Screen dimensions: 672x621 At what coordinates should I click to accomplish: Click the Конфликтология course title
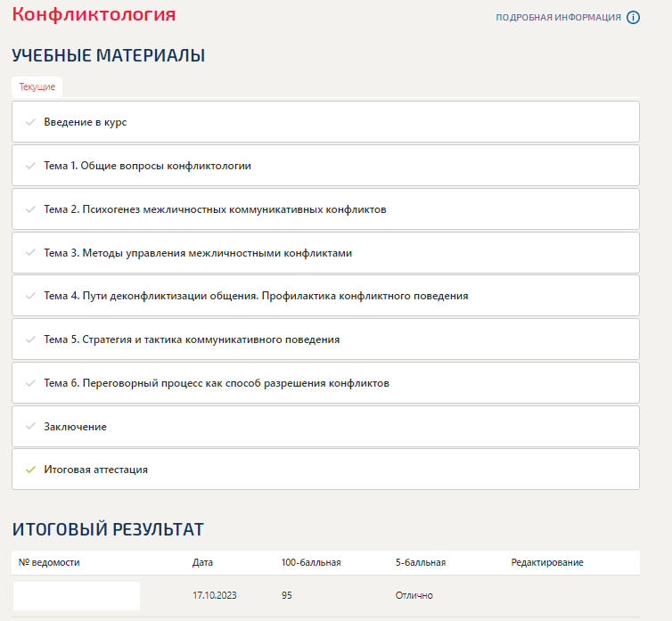click(94, 14)
